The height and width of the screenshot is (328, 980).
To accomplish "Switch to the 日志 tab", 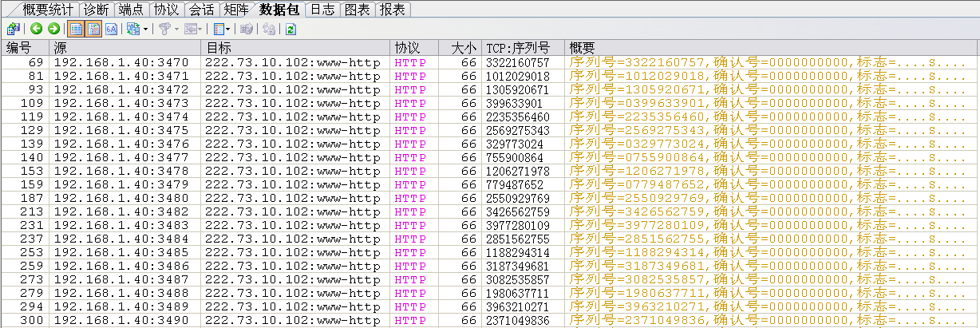I will click(322, 10).
